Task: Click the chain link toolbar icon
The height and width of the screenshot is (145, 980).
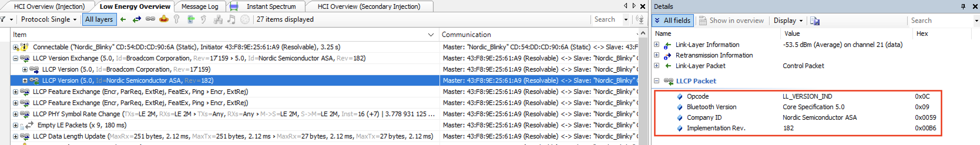Action: tap(150, 19)
